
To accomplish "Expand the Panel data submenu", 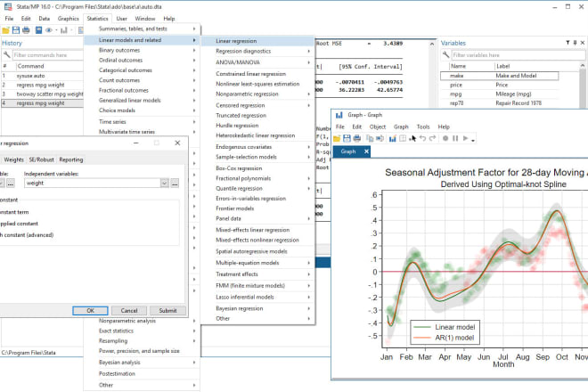I will tap(258, 218).
